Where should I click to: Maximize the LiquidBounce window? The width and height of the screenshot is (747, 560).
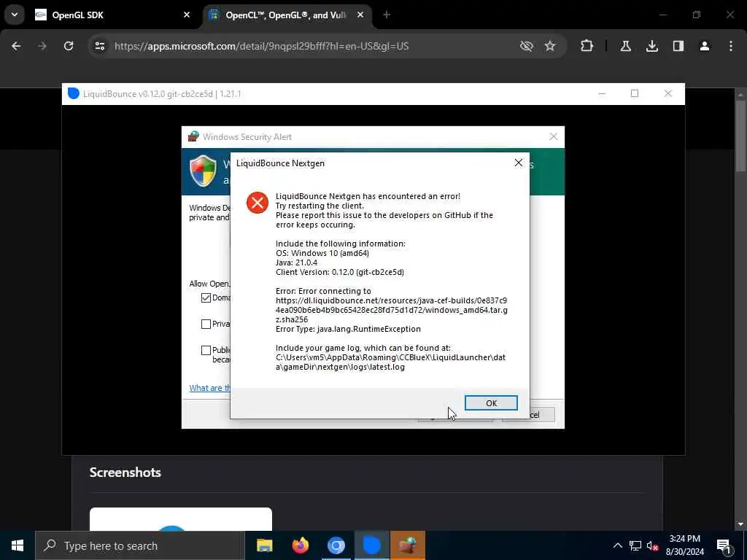[x=635, y=94]
